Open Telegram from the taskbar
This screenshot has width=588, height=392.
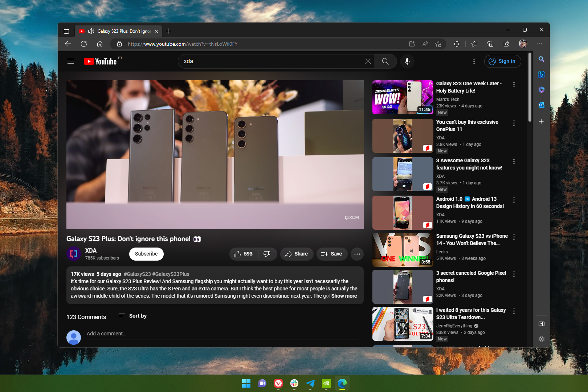(x=310, y=383)
